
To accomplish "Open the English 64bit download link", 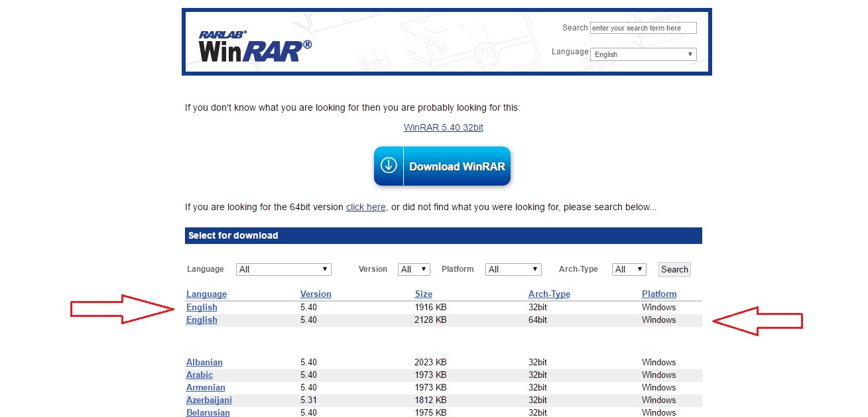I will click(202, 320).
